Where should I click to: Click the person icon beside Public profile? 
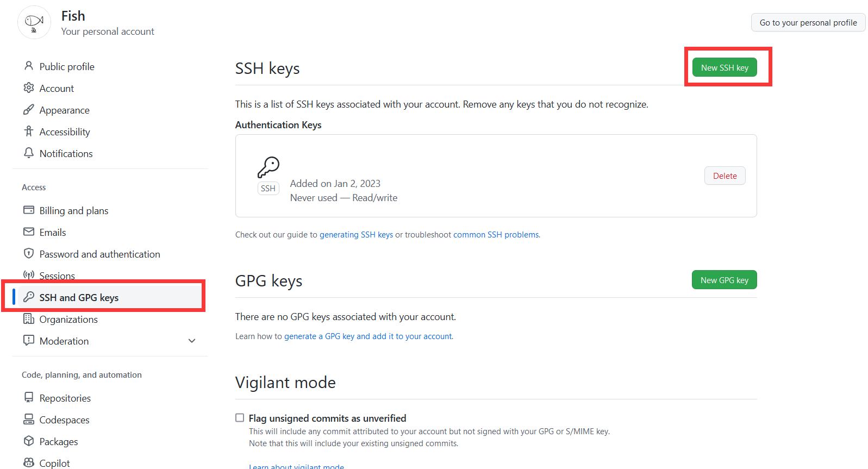pos(29,66)
